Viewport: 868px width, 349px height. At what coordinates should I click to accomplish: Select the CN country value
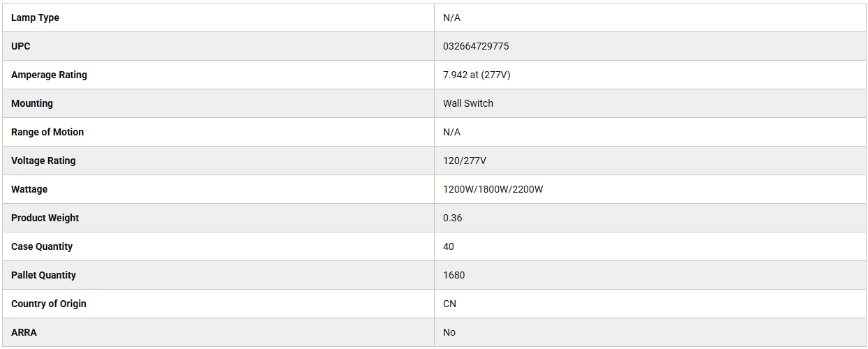[450, 304]
